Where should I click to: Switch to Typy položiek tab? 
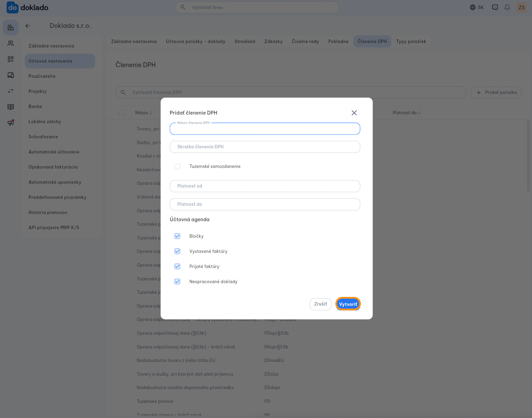(411, 41)
